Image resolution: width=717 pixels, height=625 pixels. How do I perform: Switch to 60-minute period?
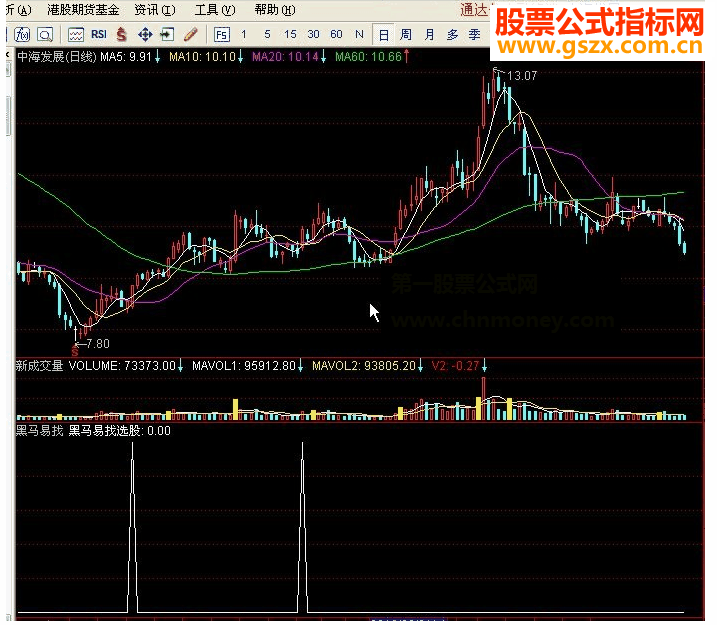click(x=336, y=34)
